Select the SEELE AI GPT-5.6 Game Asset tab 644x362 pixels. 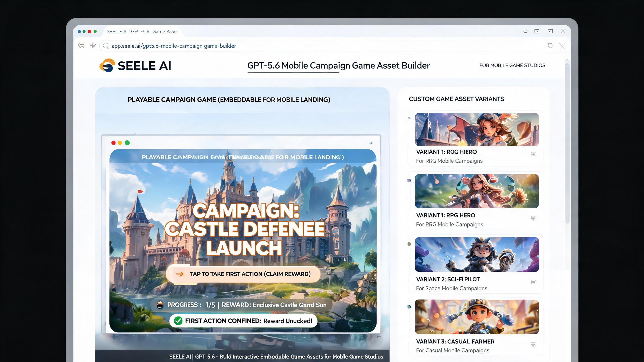click(x=142, y=31)
